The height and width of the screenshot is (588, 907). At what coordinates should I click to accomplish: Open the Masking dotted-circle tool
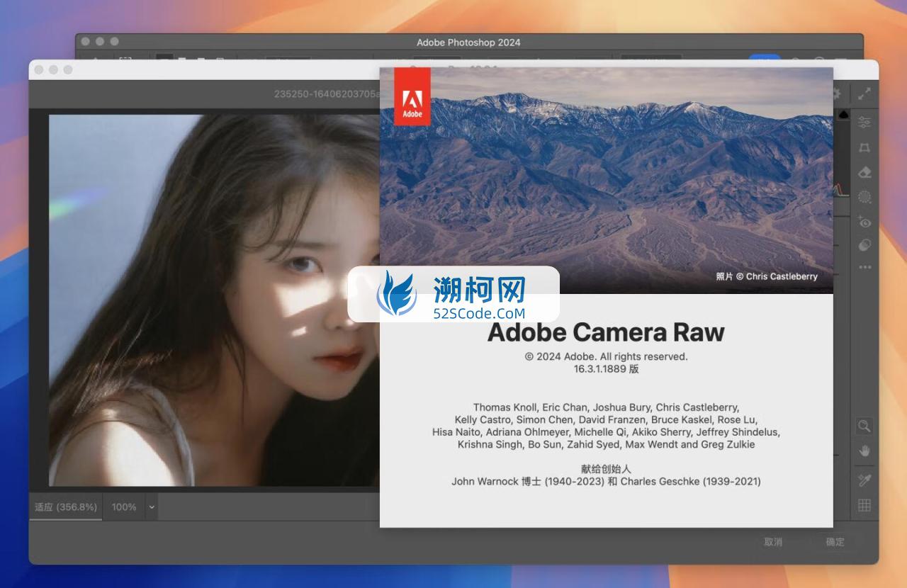864,197
